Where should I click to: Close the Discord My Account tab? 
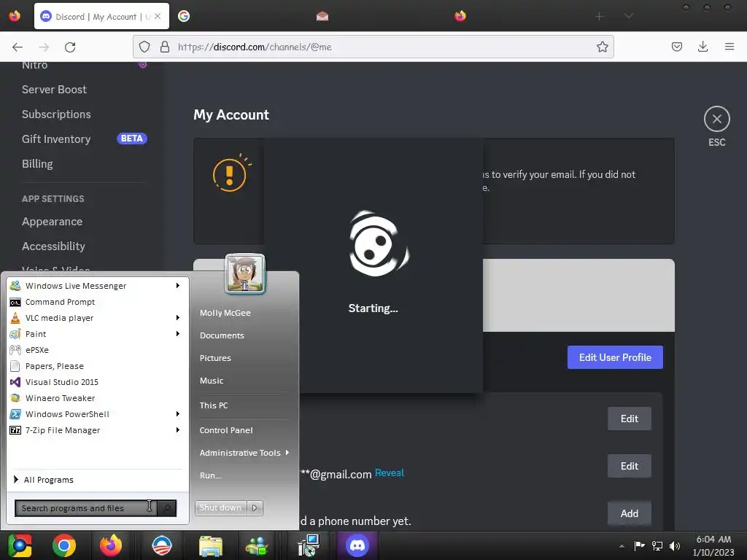(x=158, y=16)
